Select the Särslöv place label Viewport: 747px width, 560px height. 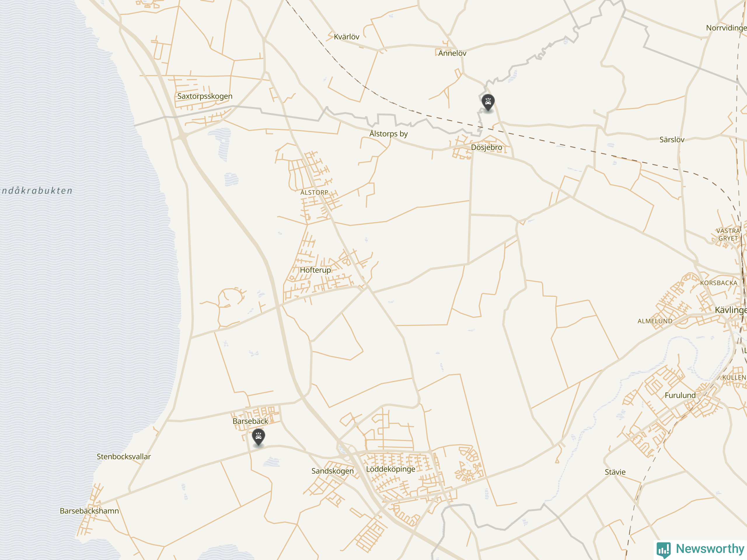coord(672,139)
